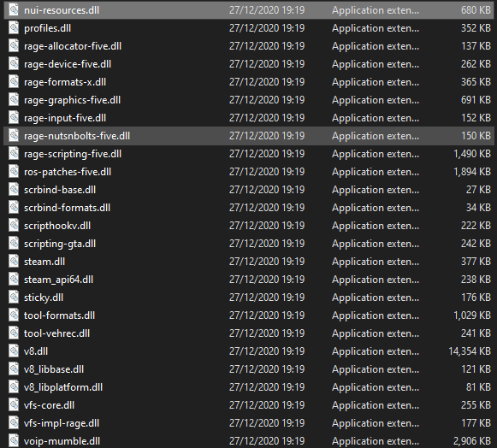This screenshot has width=497, height=448.
Task: Select the file name v8_libplatform.dll
Action: [63, 387]
